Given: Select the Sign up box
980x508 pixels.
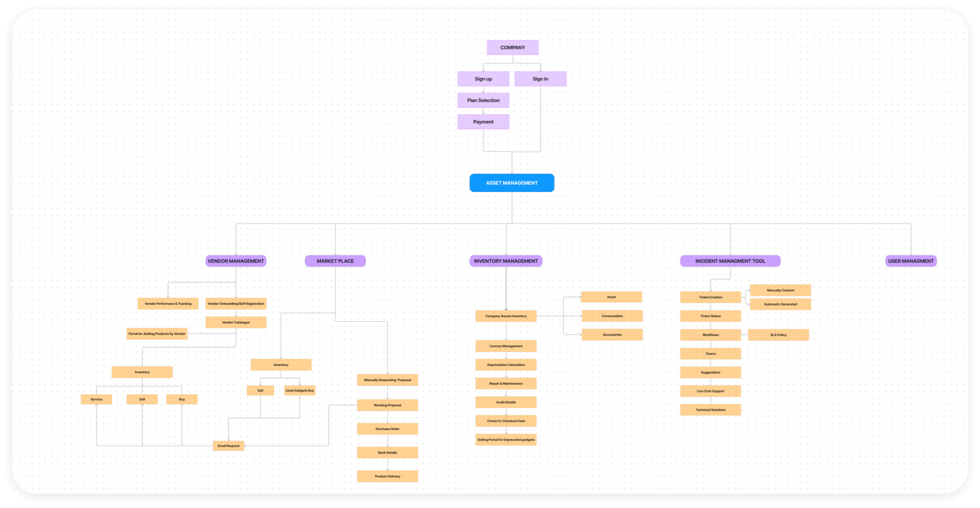Looking at the screenshot, I should [x=483, y=79].
